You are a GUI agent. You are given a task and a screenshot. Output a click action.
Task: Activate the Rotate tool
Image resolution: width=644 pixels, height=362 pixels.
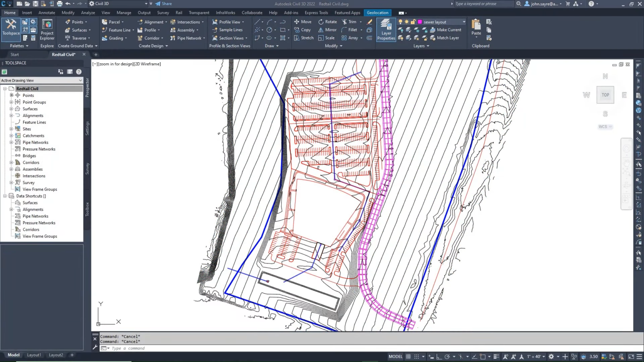pos(327,22)
